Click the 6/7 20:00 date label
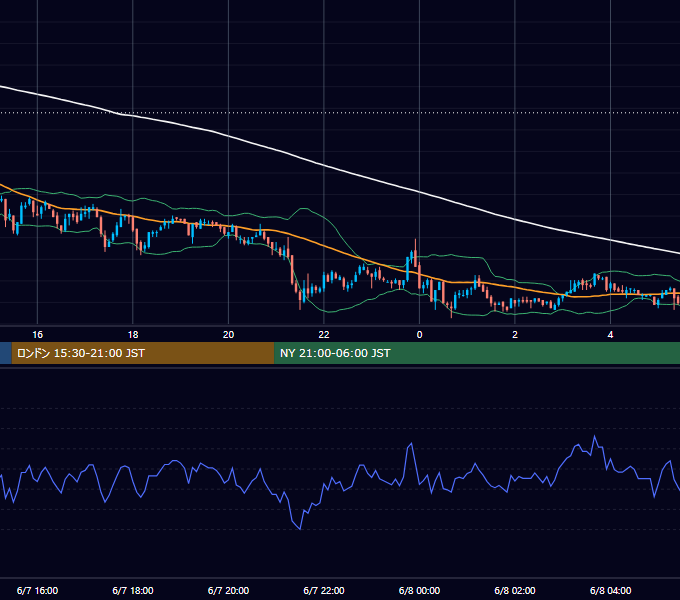 (x=229, y=591)
